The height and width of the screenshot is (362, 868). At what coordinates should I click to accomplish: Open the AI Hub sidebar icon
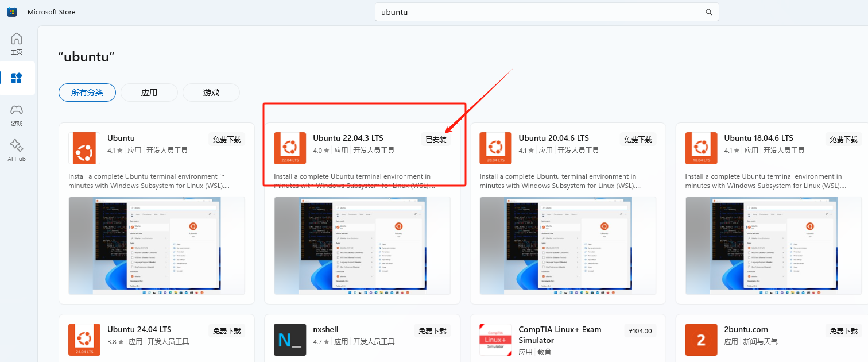[17, 150]
